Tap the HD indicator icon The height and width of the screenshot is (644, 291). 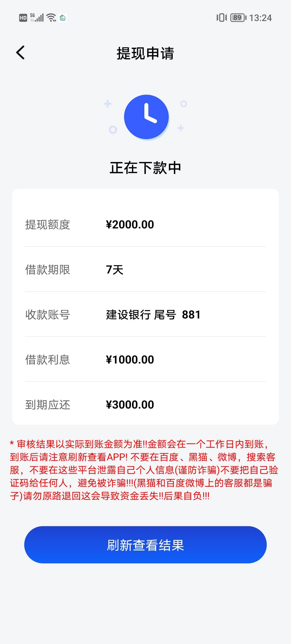click(x=23, y=18)
